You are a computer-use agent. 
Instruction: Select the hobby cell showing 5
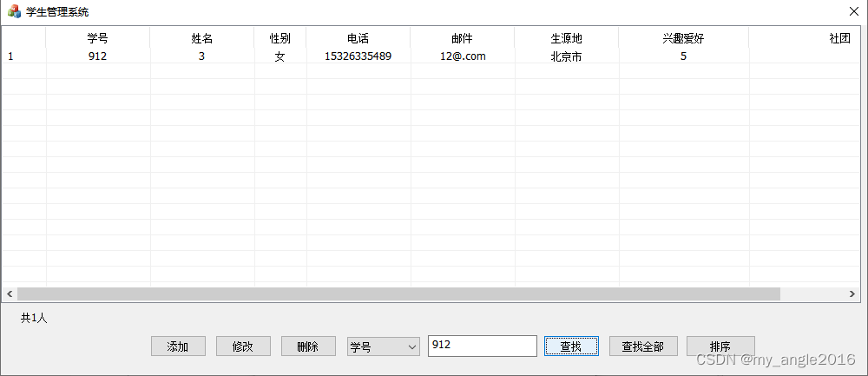pyautogui.click(x=684, y=56)
